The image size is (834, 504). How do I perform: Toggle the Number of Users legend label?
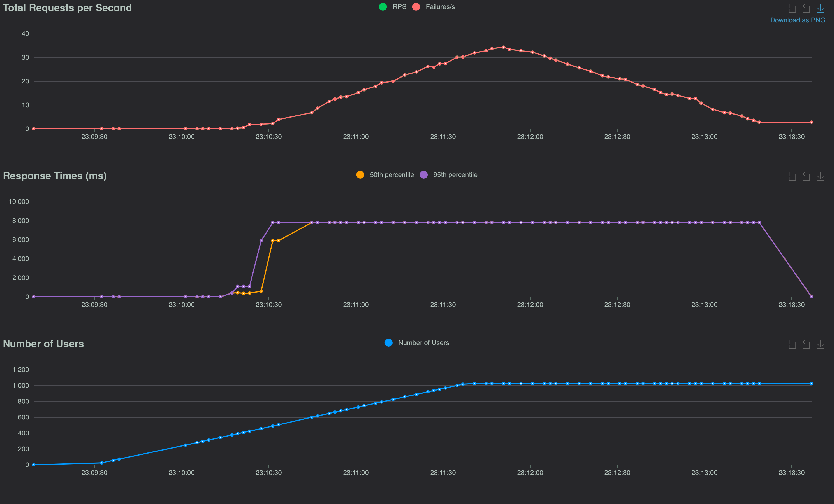click(x=423, y=343)
